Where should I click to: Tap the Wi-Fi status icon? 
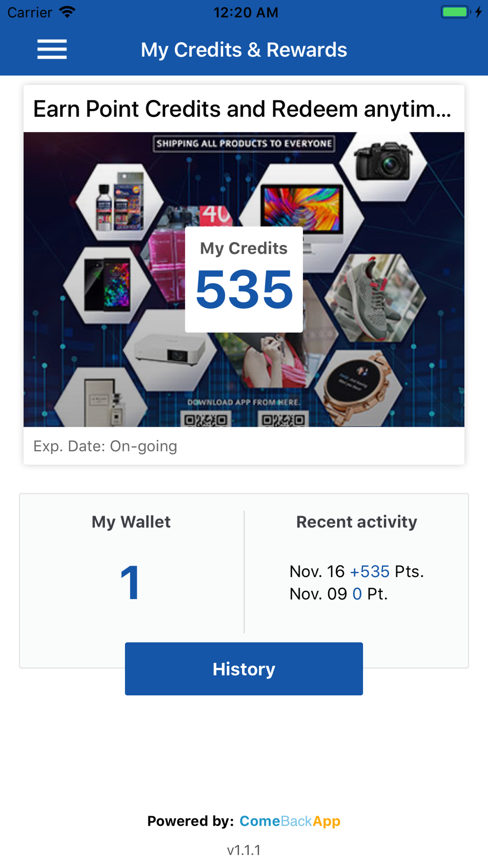67,12
